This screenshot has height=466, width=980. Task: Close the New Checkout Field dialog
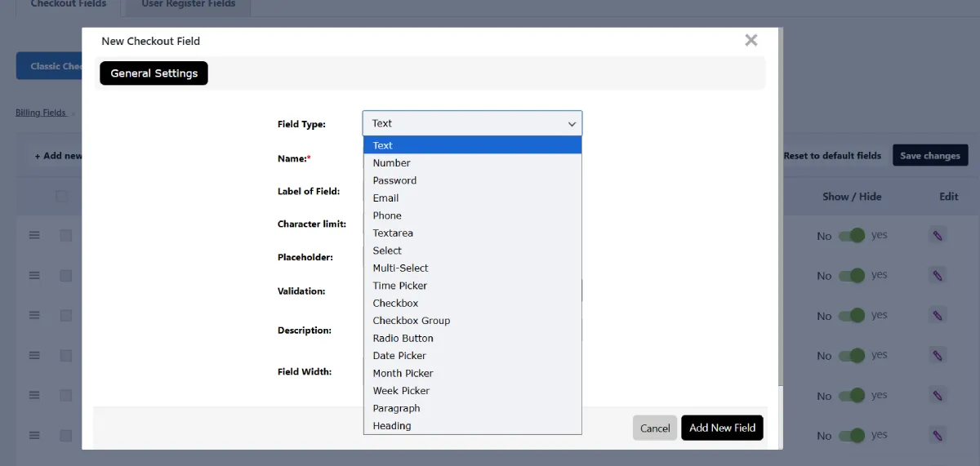pos(751,40)
